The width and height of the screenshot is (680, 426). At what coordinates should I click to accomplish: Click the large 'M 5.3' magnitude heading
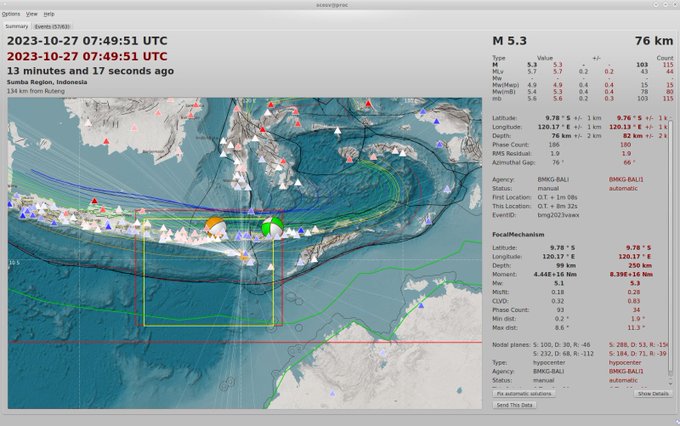[x=510, y=41]
